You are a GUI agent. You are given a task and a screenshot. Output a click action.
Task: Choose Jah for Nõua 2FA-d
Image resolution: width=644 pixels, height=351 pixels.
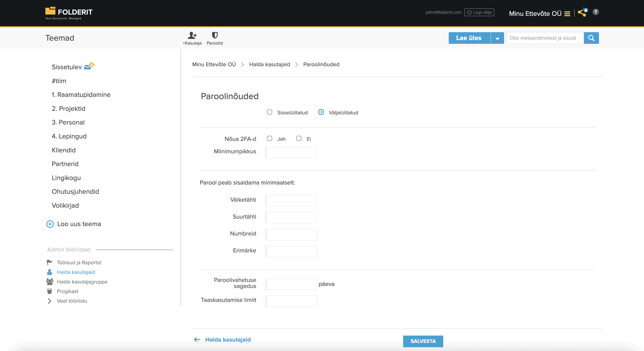[x=269, y=138]
